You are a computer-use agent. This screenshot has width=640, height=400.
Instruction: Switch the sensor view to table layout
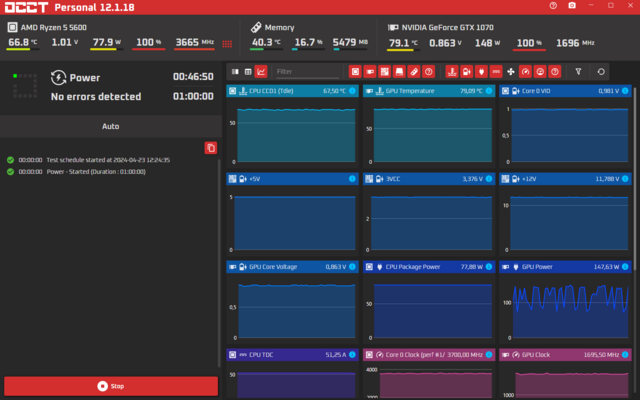click(247, 72)
